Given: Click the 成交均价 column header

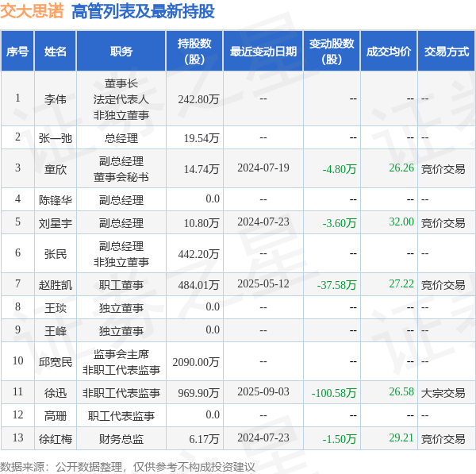Looking at the screenshot, I should tap(389, 51).
